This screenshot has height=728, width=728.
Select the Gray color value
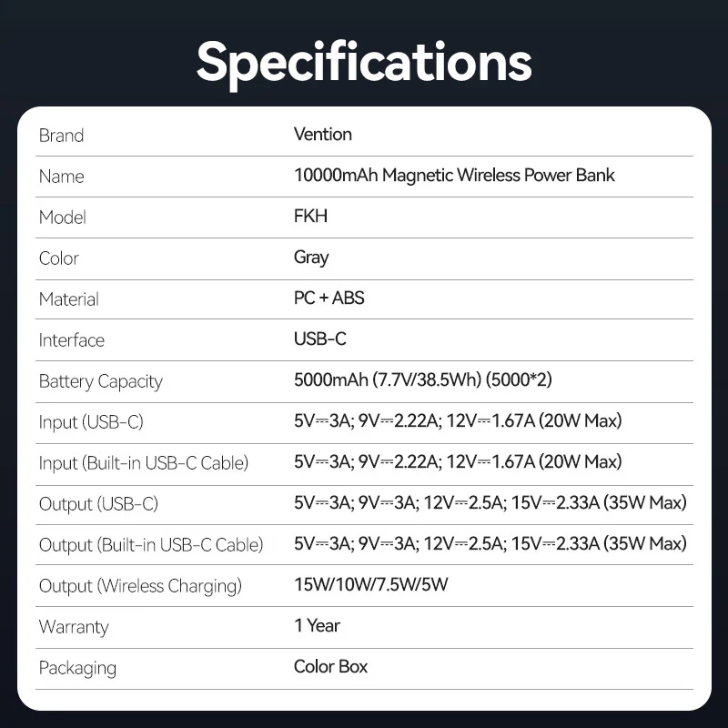pos(311,258)
